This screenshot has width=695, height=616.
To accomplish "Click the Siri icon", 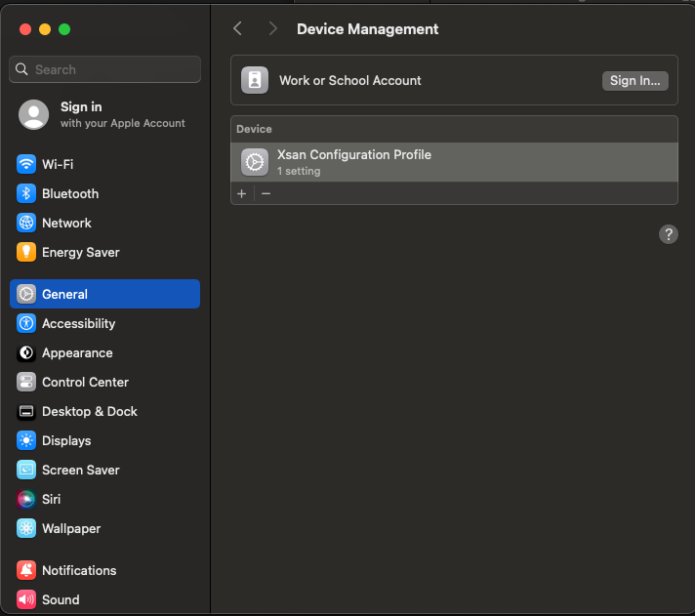I will [26, 499].
